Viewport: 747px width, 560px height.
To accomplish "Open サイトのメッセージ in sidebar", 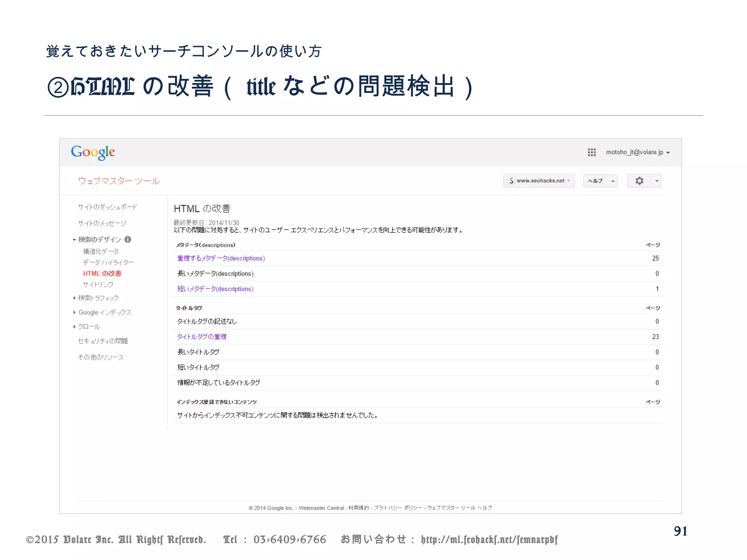I will point(102,223).
